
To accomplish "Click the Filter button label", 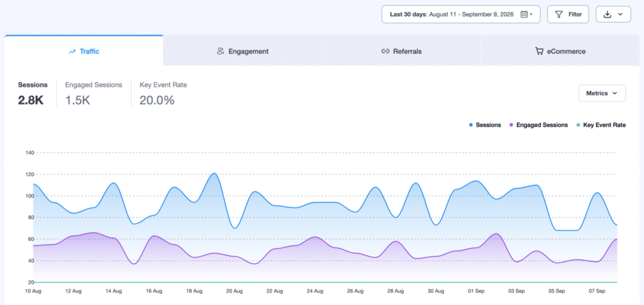I will click(575, 14).
